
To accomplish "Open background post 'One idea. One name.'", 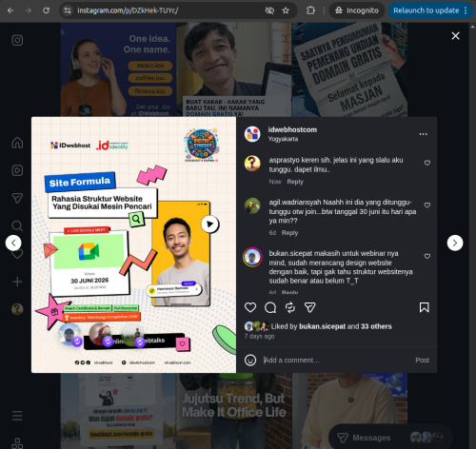I will 118,69.
